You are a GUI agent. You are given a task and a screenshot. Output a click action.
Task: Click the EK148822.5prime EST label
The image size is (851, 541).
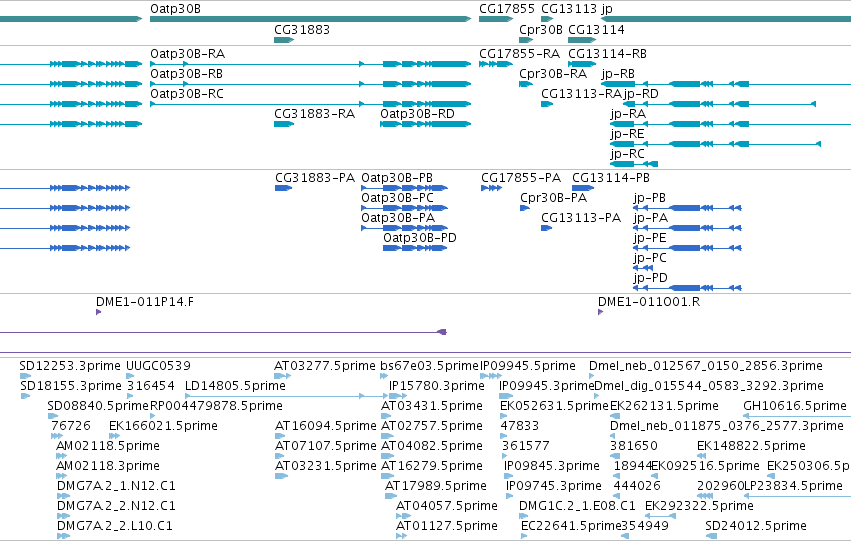tap(752, 447)
